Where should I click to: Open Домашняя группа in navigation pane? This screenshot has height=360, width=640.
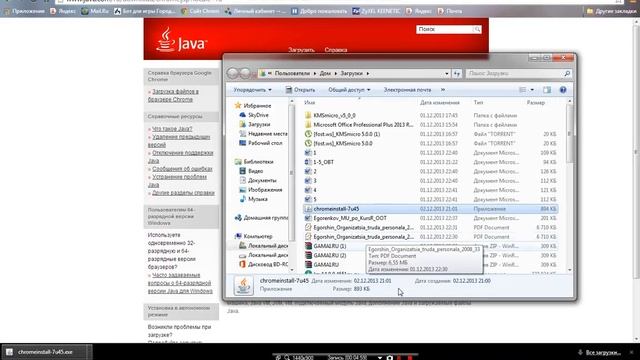coord(265,218)
